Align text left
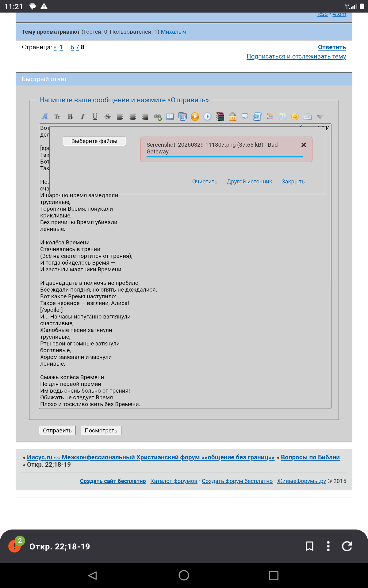 click(120, 117)
